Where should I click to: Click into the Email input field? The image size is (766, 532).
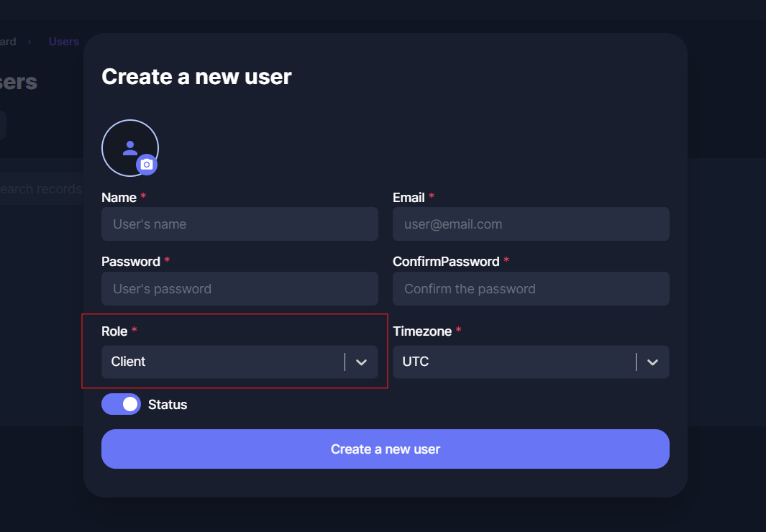click(531, 224)
